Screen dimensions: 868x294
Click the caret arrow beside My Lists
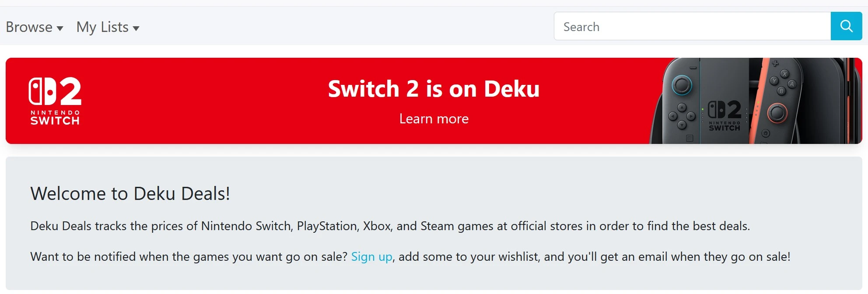pyautogui.click(x=136, y=28)
